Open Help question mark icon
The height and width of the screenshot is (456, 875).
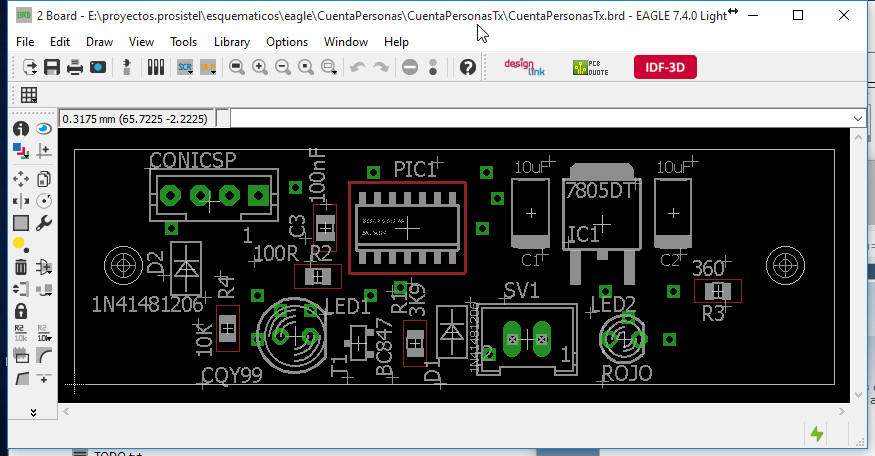(x=468, y=68)
